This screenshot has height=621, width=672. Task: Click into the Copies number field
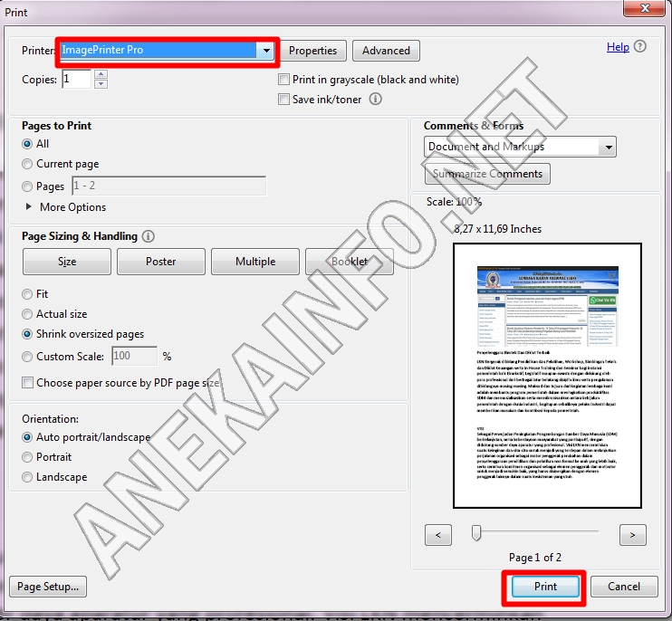(x=77, y=80)
